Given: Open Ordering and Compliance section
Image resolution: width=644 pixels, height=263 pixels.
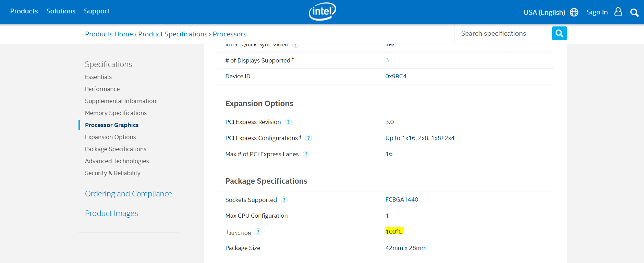Looking at the screenshot, I should (128, 194).
